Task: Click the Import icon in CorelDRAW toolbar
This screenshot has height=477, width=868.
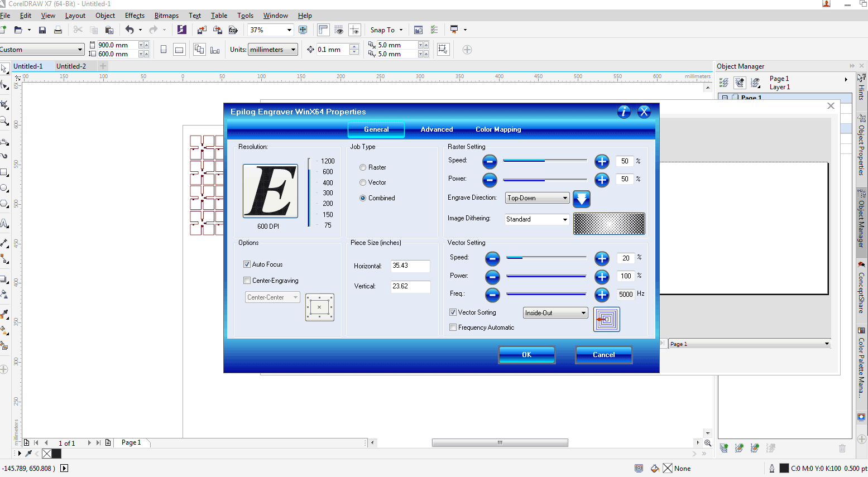Action: (x=202, y=30)
